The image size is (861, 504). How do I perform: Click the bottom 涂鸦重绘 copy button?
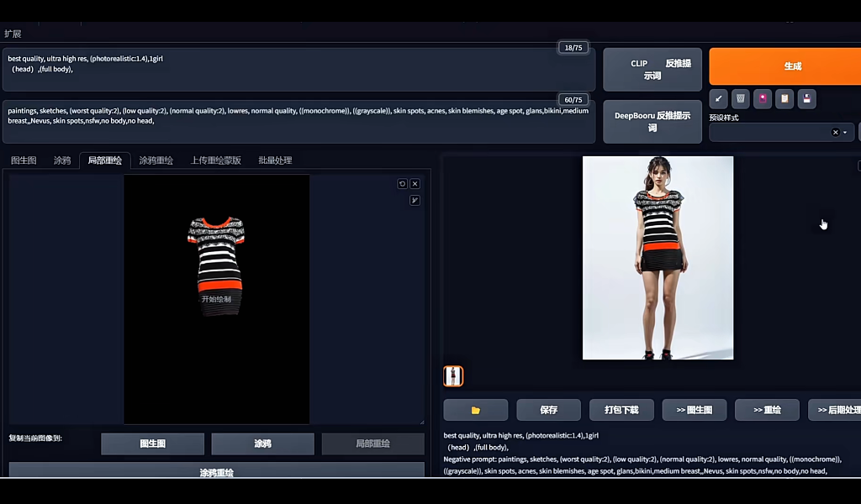[x=216, y=470]
